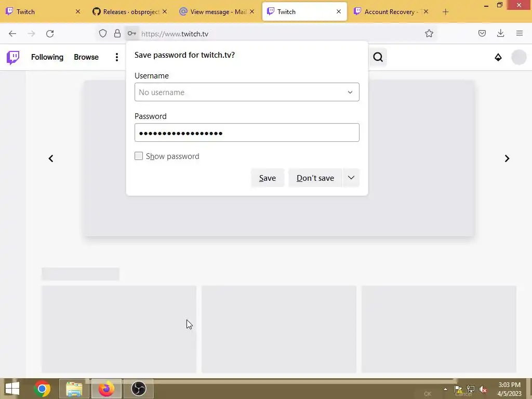Open the Windows Start button
The width and height of the screenshot is (532, 399).
click(12, 389)
